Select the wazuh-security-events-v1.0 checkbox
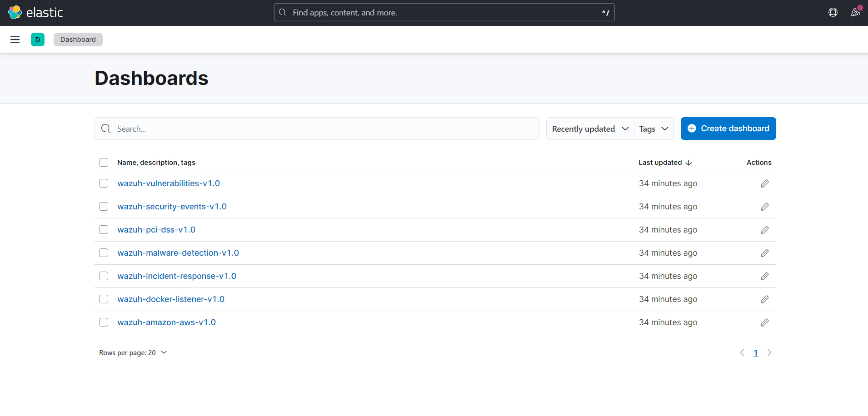Screen dimensions: 868x416 pos(104,207)
